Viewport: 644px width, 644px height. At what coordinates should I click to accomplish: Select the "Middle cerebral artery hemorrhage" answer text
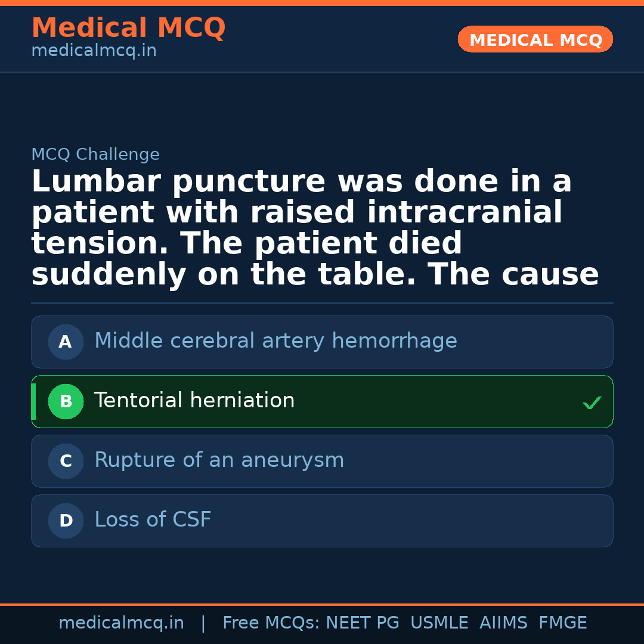pos(275,341)
